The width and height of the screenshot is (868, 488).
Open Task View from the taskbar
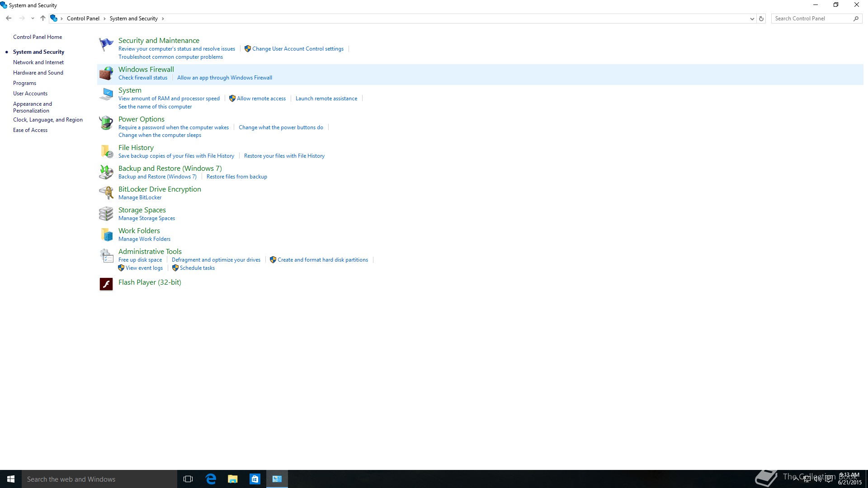coord(188,479)
